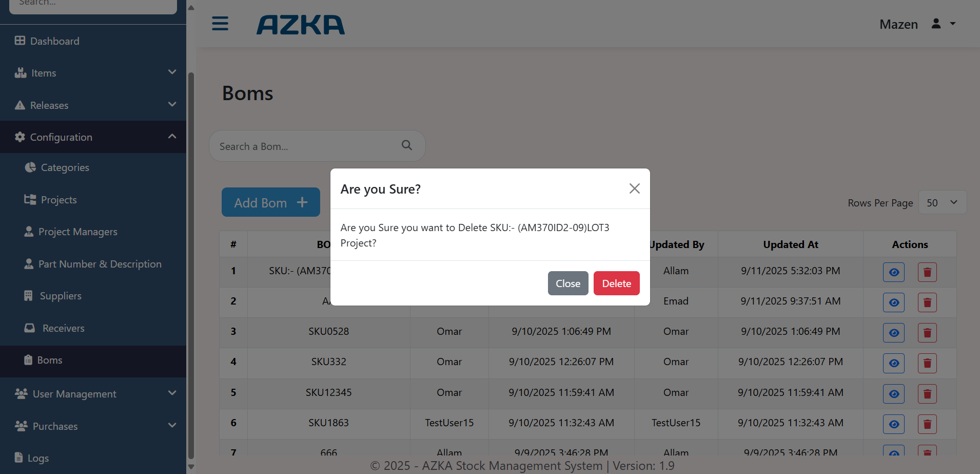Confirm with the red Delete button
Image resolution: width=980 pixels, height=474 pixels.
tap(616, 283)
